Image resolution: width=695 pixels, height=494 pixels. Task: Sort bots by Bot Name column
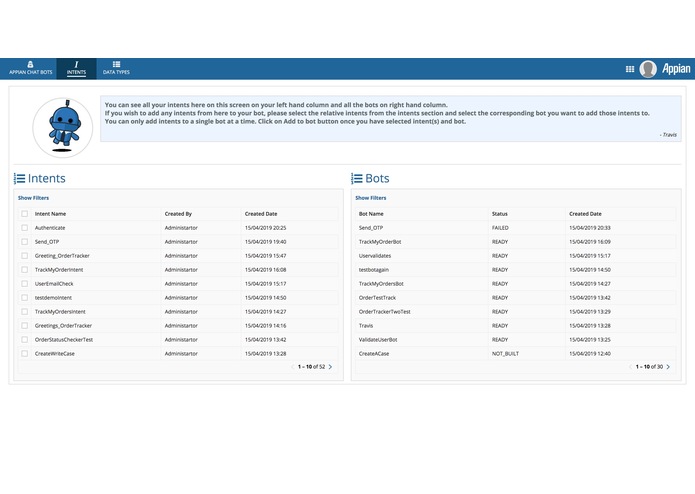click(371, 214)
